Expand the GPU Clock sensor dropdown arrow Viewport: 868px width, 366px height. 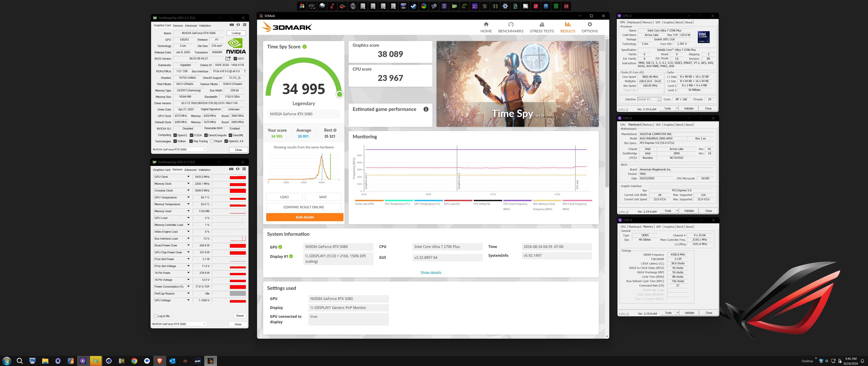tap(188, 177)
